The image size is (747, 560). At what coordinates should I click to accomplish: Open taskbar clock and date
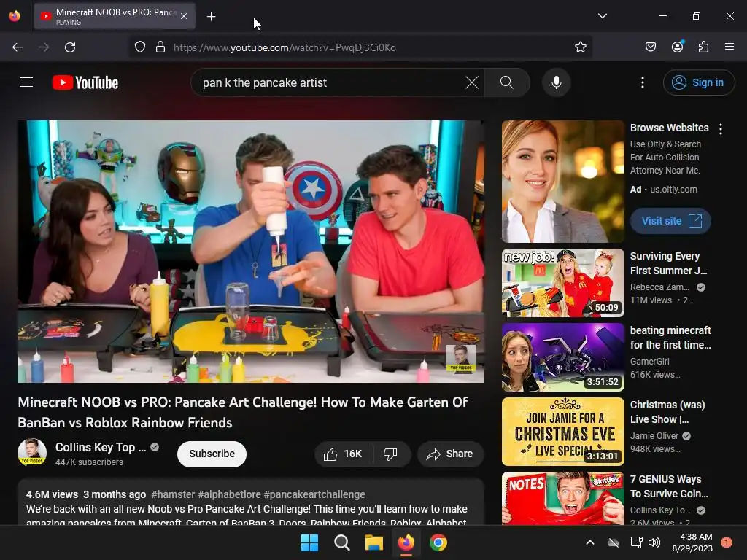click(692, 542)
